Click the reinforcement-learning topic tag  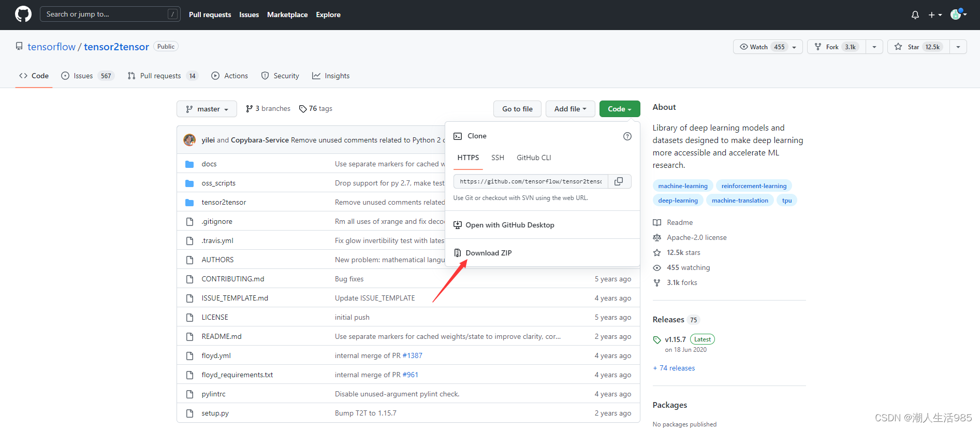pos(754,186)
